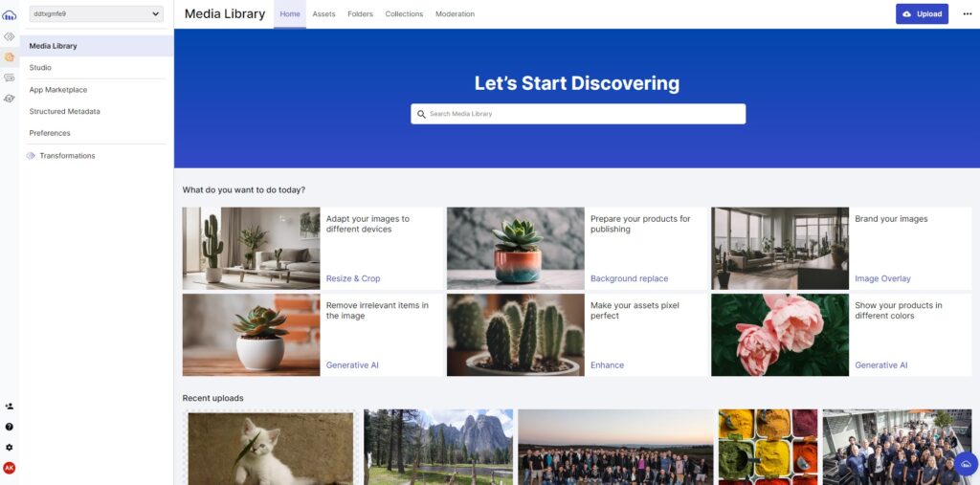Open the Programmable Media code icon in sidebar
980x485 pixels.
(10, 37)
